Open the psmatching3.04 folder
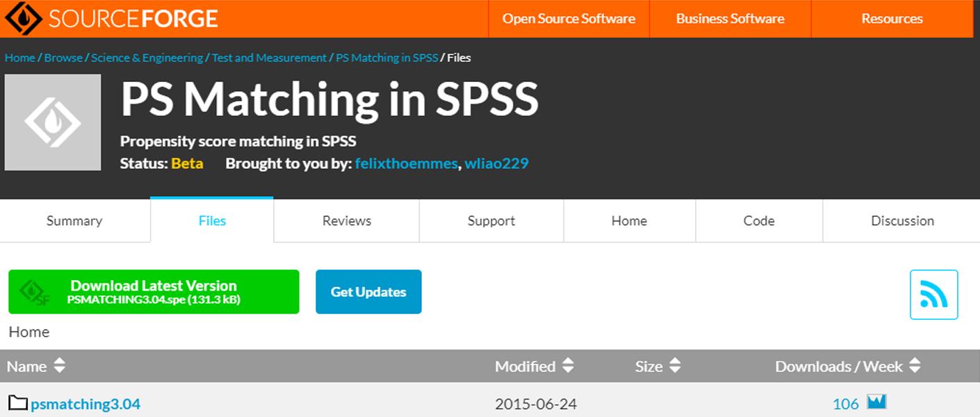Screen dimensions: 980x417 click(85, 404)
